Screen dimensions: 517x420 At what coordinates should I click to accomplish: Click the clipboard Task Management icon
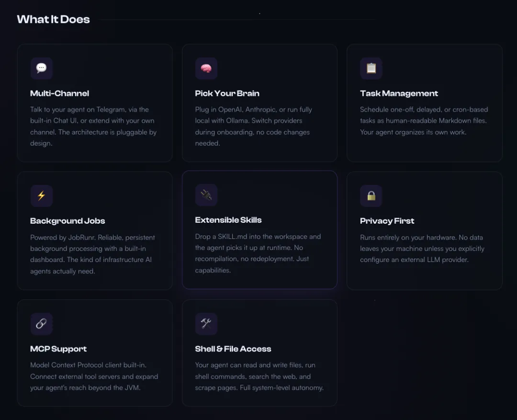371,68
